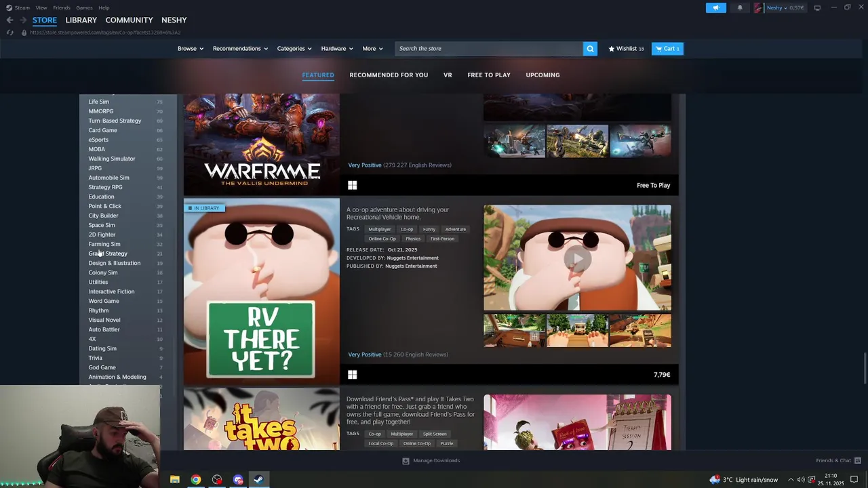Open the More dropdown

[x=372, y=49]
